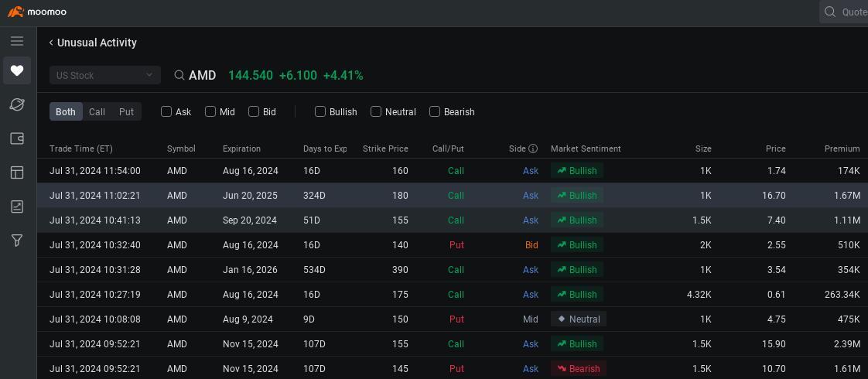
Task: Check the Bid filter checkbox
Action: click(254, 111)
